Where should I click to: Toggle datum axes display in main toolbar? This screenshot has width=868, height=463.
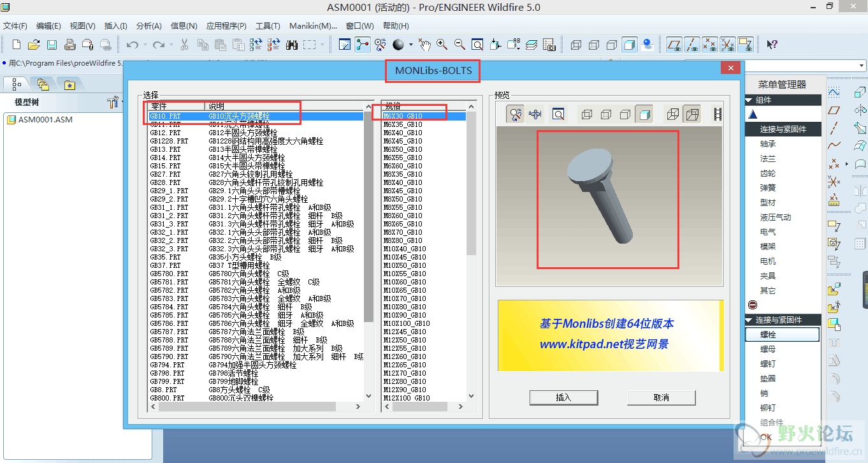[691, 45]
